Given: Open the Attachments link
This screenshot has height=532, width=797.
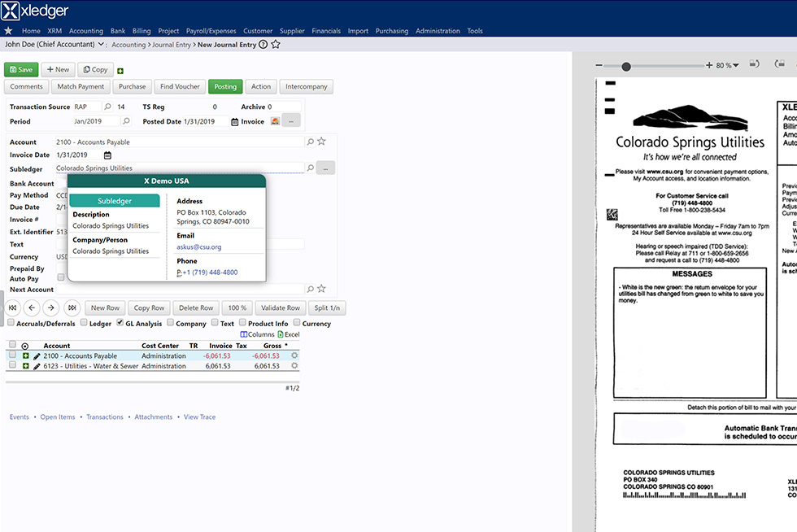Looking at the screenshot, I should click(154, 417).
